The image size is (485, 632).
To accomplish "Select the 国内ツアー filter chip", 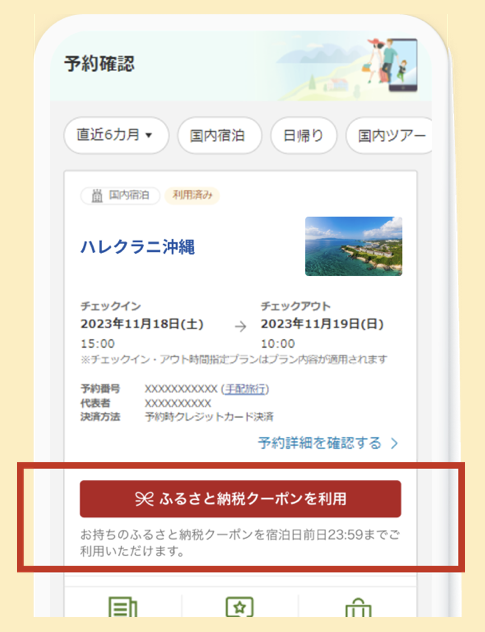I will click(389, 135).
